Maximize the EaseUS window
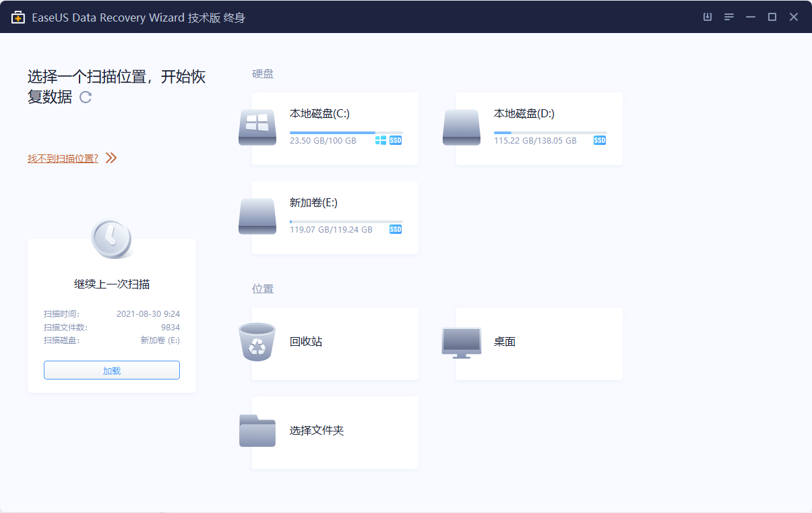Viewport: 812px width, 513px height. pos(772,17)
